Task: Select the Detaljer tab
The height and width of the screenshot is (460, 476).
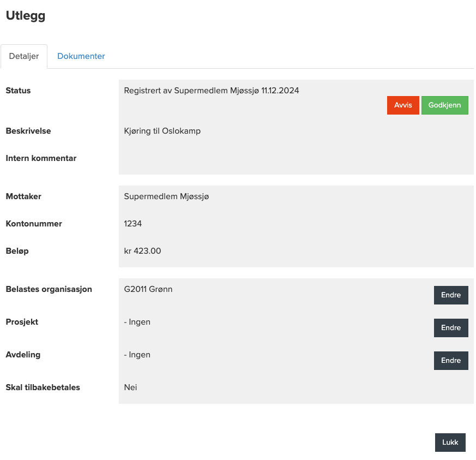Action: pos(24,56)
